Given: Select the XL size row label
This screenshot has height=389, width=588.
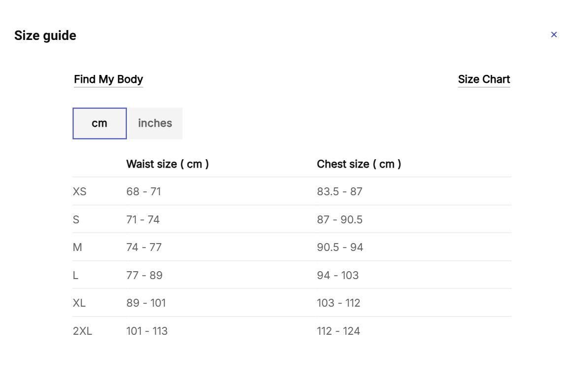Looking at the screenshot, I should [79, 303].
